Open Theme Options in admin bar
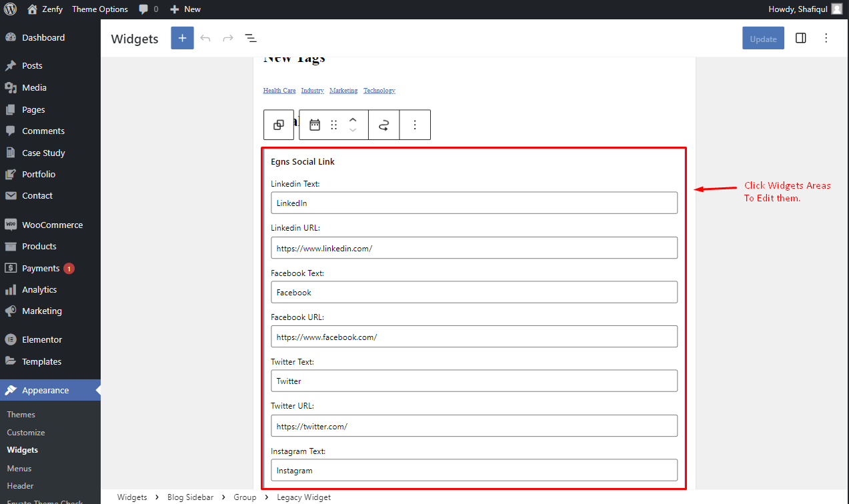Screen dimensions: 849x504 tap(100, 9)
